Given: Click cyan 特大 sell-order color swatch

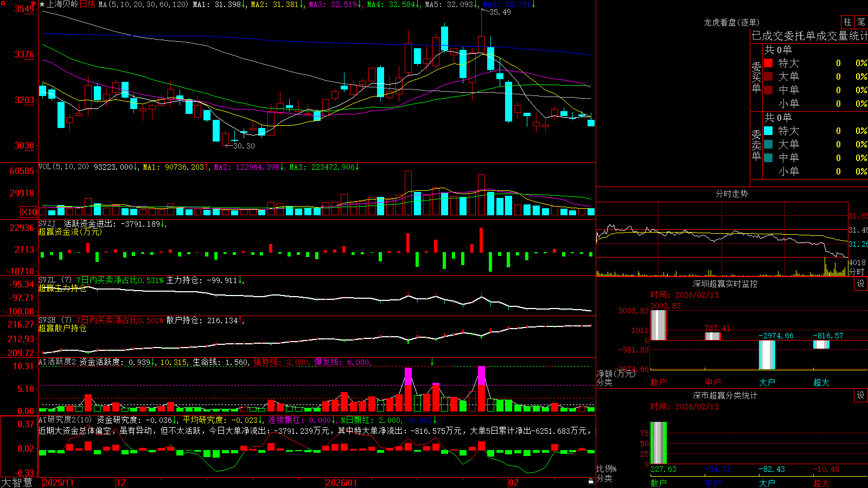Looking at the screenshot, I should coord(768,131).
